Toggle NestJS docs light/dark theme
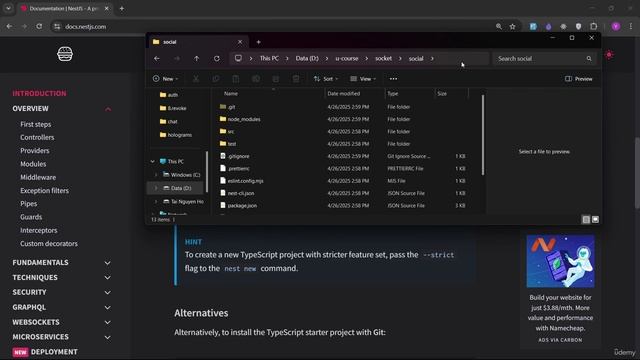The width and height of the screenshot is (640, 360). pyautogui.click(x=609, y=55)
